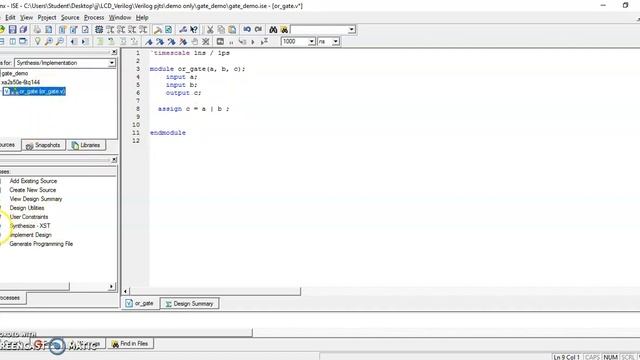Open the toolbar search combo box arrow
Screen dimensions: 640x360
[351, 29]
